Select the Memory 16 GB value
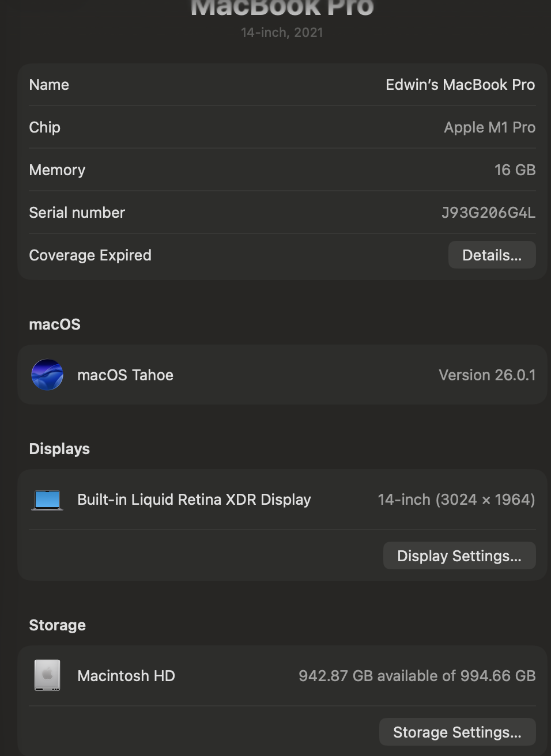Viewport: 551px width, 756px height. pyautogui.click(x=515, y=170)
